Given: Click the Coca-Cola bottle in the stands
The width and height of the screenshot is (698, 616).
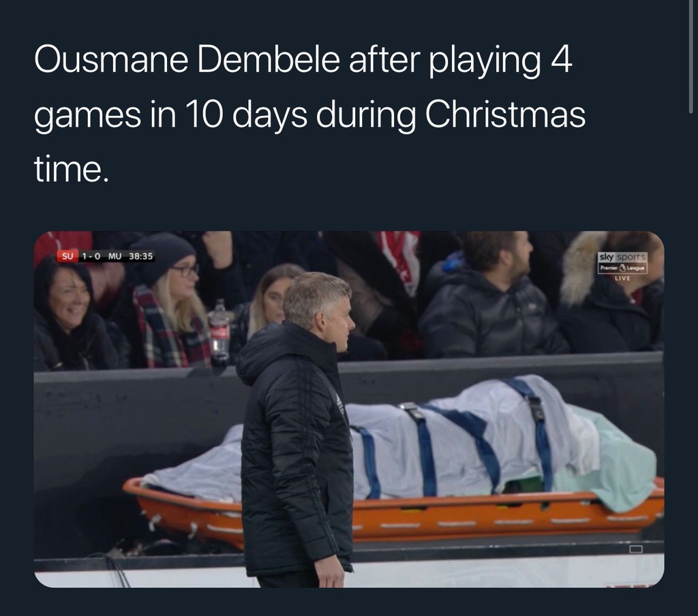Looking at the screenshot, I should click(x=219, y=330).
